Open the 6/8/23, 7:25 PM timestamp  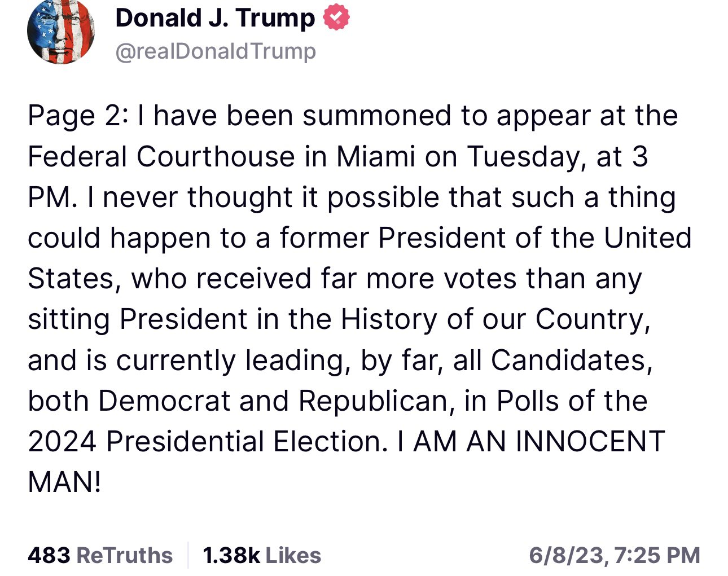[x=615, y=555]
